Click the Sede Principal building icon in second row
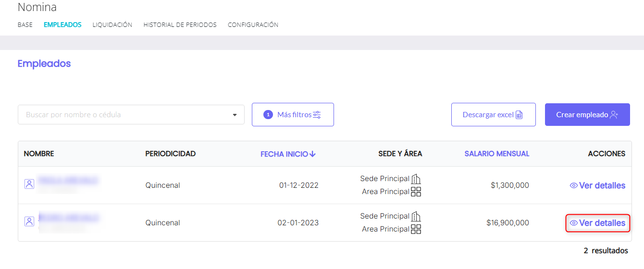The width and height of the screenshot is (644, 269). click(x=416, y=216)
